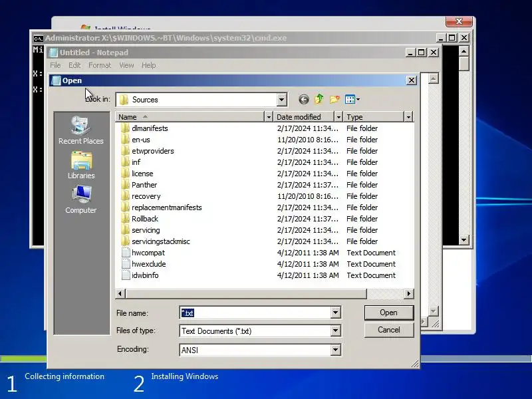This screenshot has width=532, height=399.
Task: Open Notepad's Edit menu
Action: 74,65
